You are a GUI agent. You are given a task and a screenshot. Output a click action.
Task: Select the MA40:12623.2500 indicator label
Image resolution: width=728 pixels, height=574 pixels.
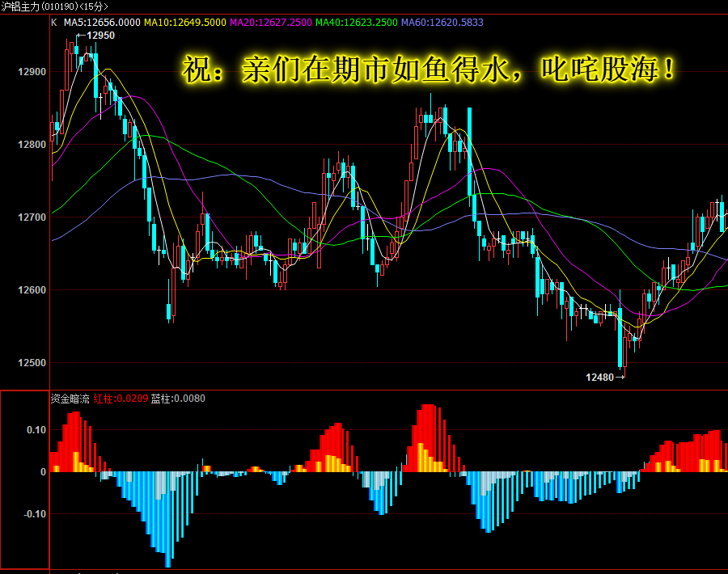[357, 23]
